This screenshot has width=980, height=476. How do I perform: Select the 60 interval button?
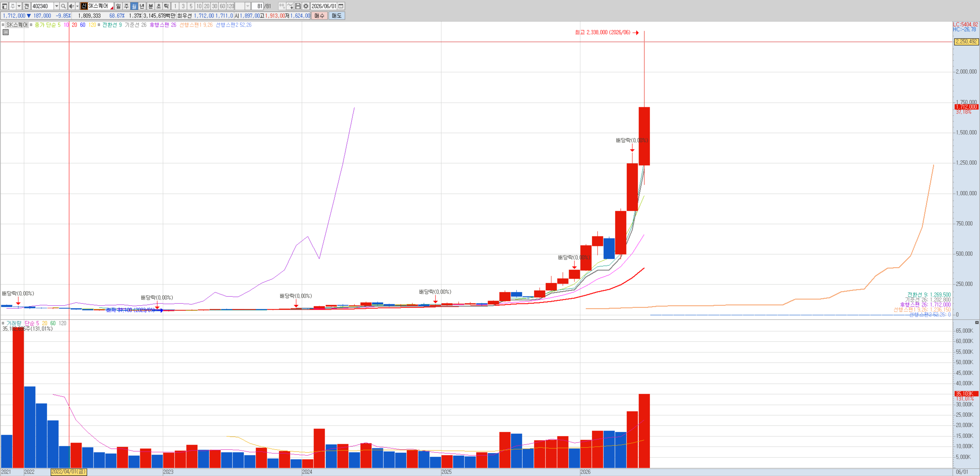[x=222, y=6]
